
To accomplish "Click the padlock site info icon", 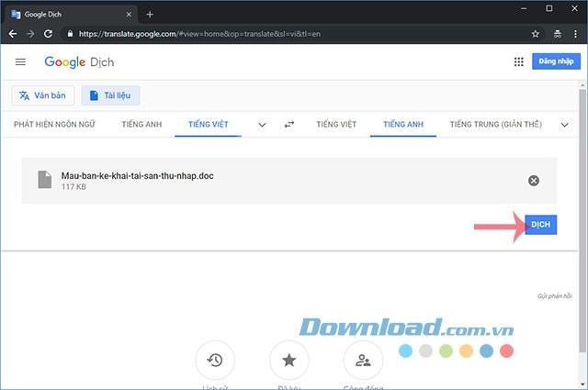I will click(x=70, y=34).
